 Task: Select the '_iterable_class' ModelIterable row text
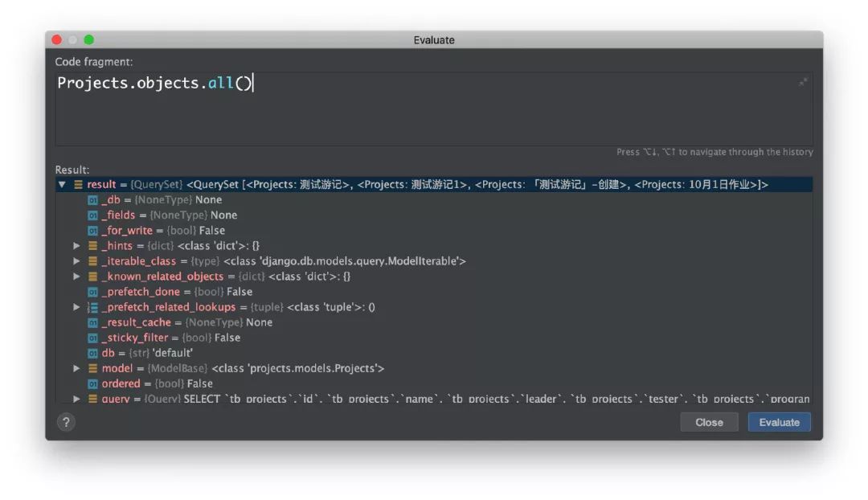(x=284, y=261)
